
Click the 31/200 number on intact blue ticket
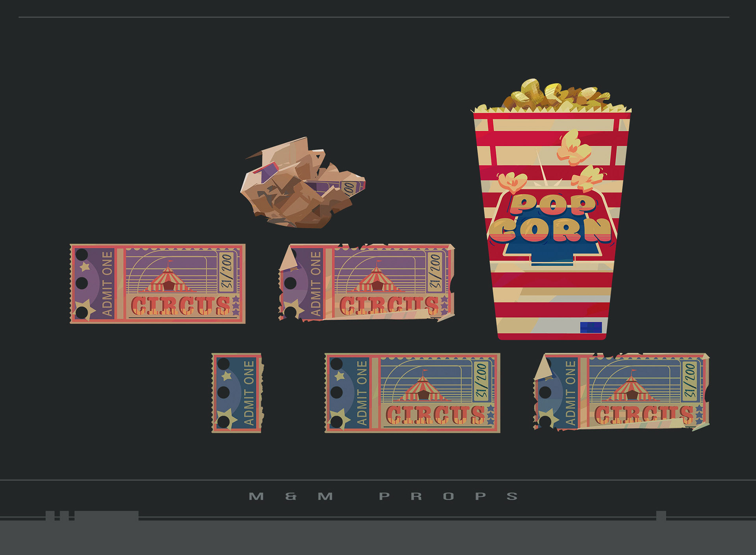pos(482,381)
